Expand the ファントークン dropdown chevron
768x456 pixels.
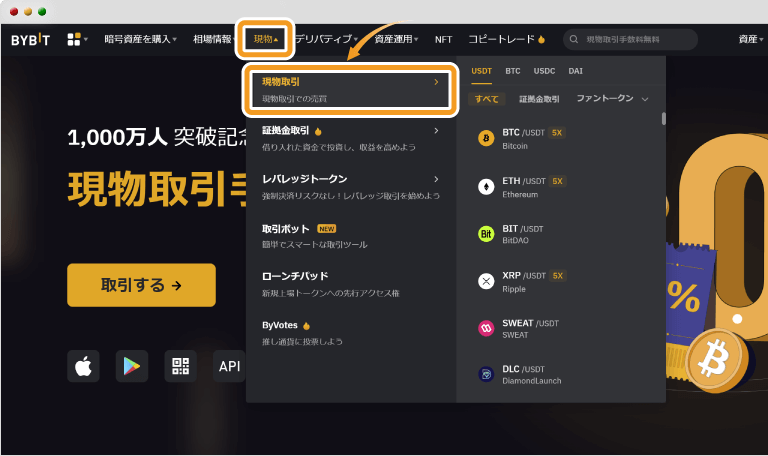tap(645, 99)
